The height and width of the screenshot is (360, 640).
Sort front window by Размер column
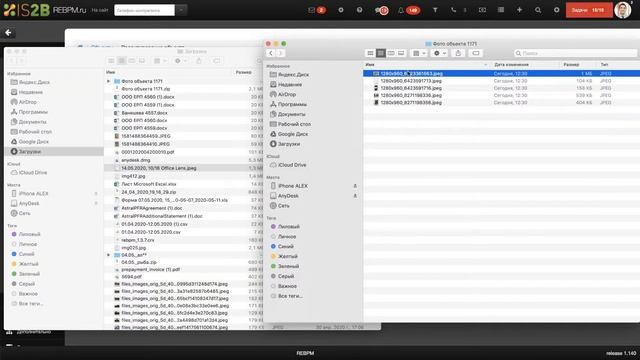click(571, 64)
